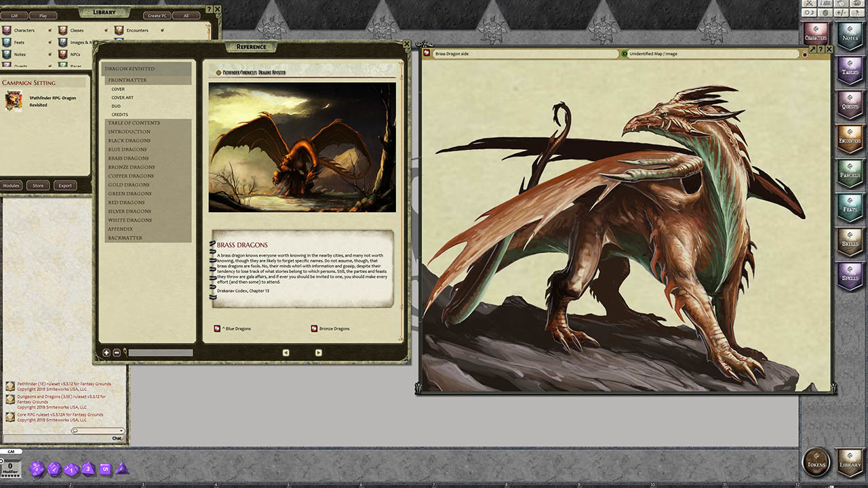The width and height of the screenshot is (868, 488).
Task: Pick up the purple d4 die
Action: point(121,468)
